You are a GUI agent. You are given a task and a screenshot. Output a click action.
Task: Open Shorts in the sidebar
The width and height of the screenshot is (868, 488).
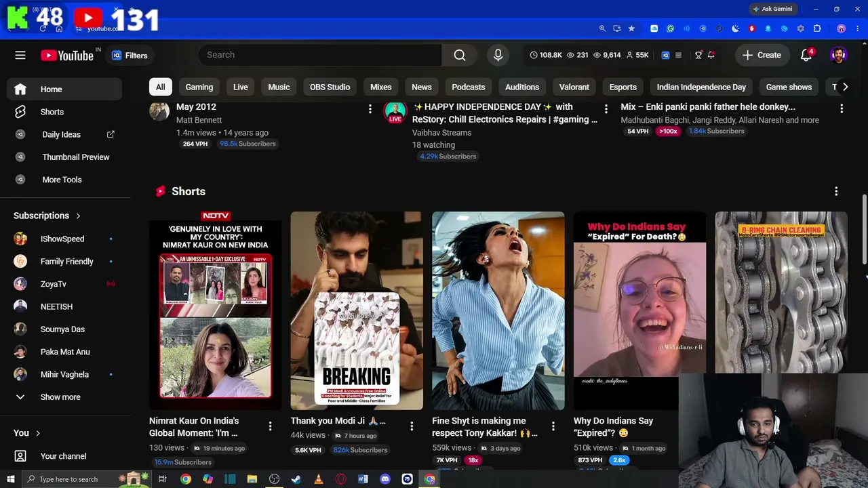[64, 112]
